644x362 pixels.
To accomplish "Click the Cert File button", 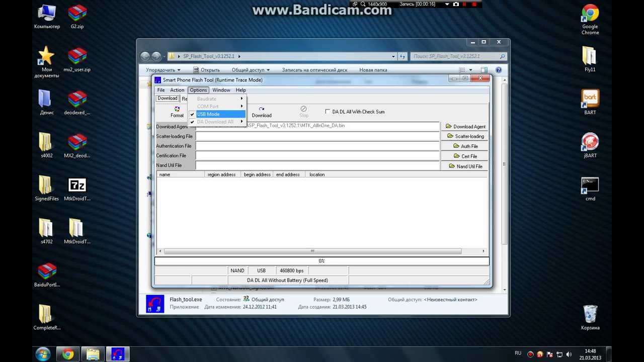I will [465, 156].
